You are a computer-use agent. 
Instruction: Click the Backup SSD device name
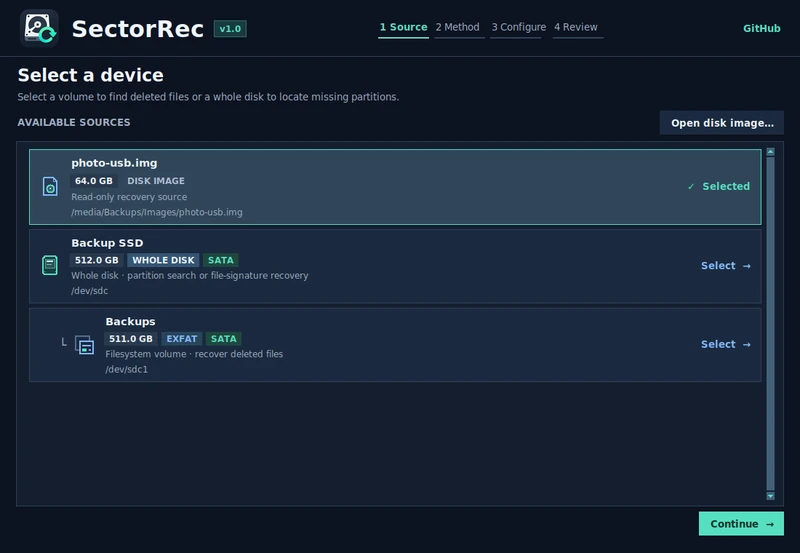(107, 243)
